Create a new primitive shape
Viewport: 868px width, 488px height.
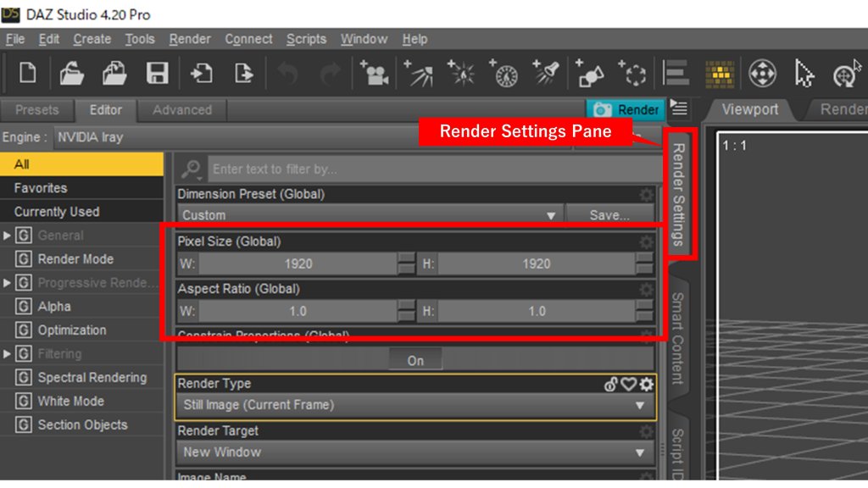click(x=589, y=73)
